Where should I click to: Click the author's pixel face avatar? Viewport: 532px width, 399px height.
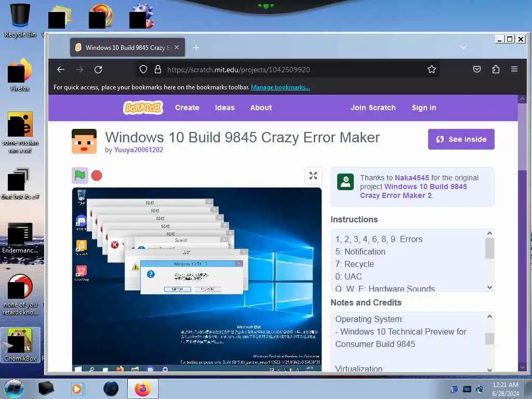click(84, 141)
